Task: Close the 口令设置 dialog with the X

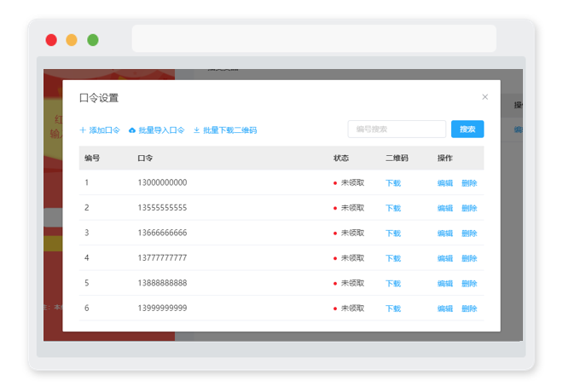Action: point(485,97)
